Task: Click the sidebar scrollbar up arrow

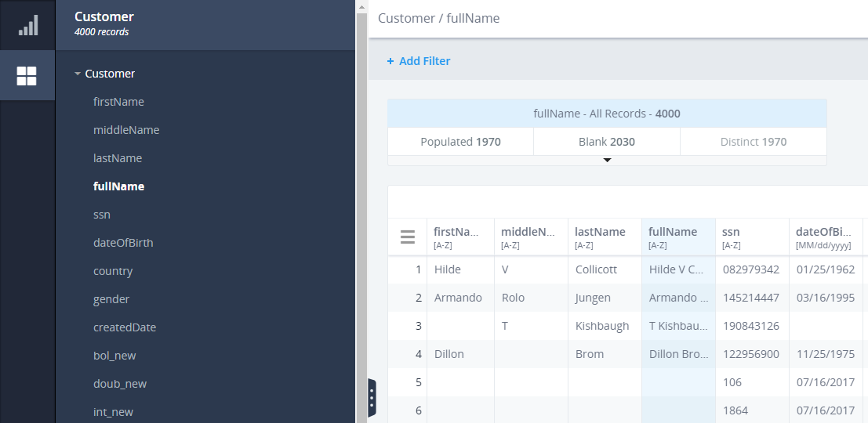Action: [361, 6]
